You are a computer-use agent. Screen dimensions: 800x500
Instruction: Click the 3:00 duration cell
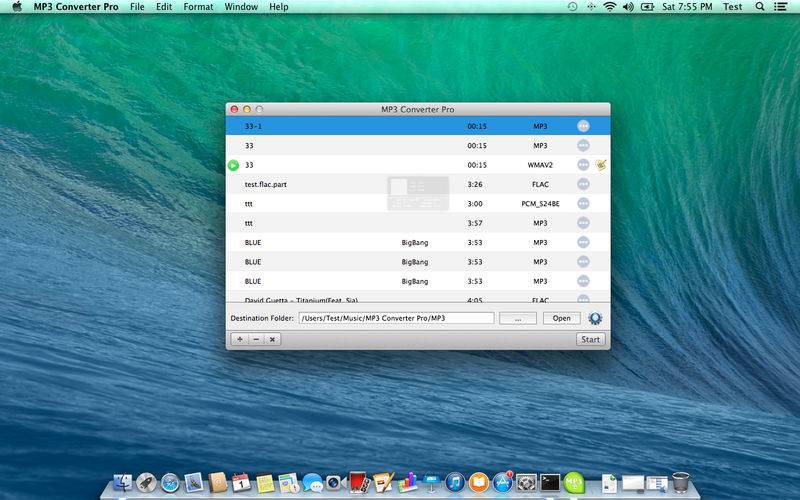pos(474,204)
